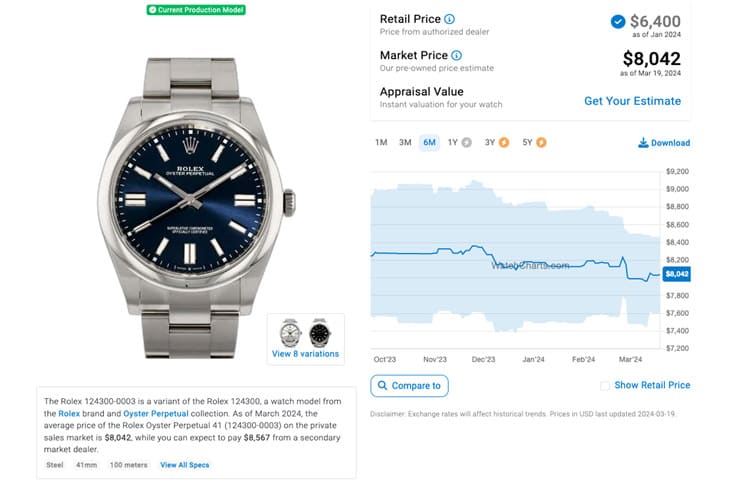This screenshot has height=482, width=730.
Task: Open the Get Your Estimate link
Action: pyautogui.click(x=632, y=101)
